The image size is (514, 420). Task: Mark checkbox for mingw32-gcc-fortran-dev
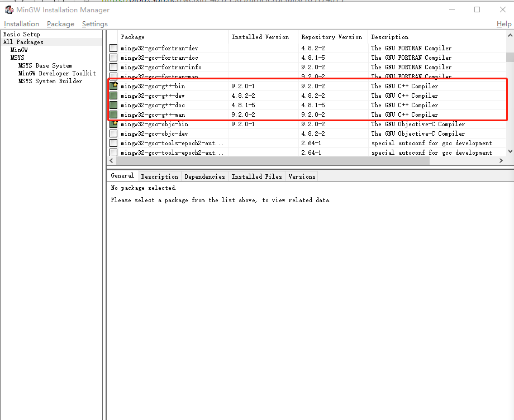[113, 48]
